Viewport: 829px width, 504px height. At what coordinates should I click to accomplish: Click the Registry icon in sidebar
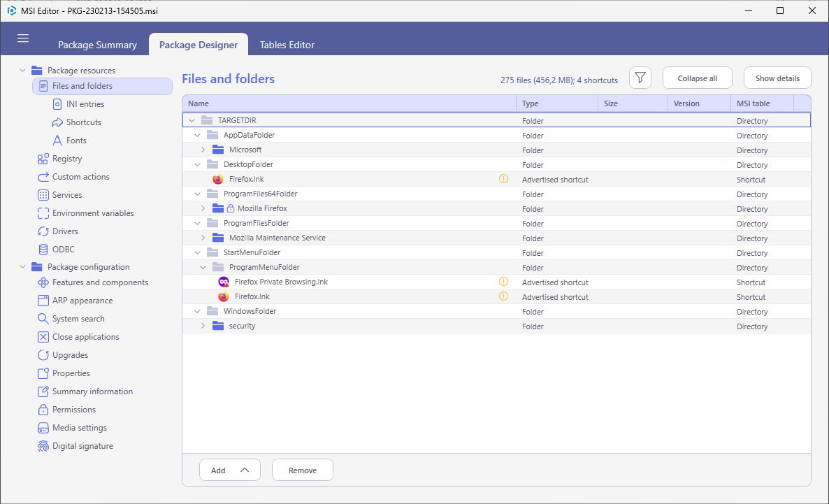click(43, 159)
